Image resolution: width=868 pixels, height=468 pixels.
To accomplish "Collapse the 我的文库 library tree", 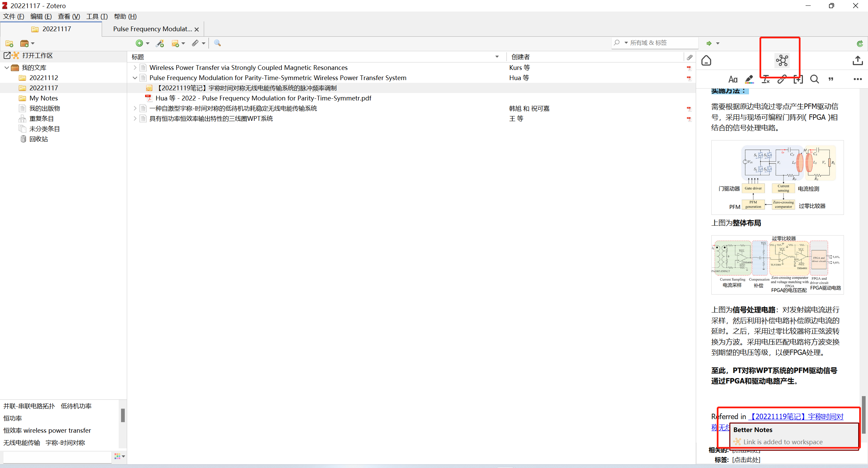I will (6, 68).
